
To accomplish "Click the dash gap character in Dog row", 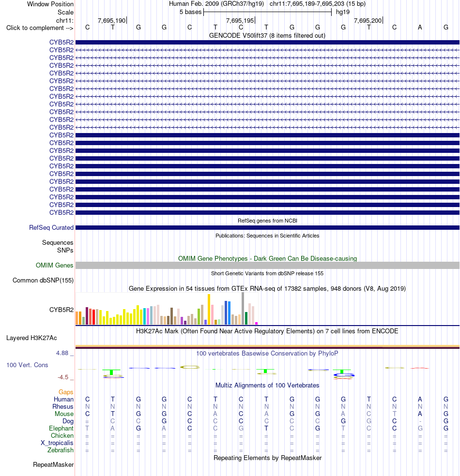I will (420, 421).
